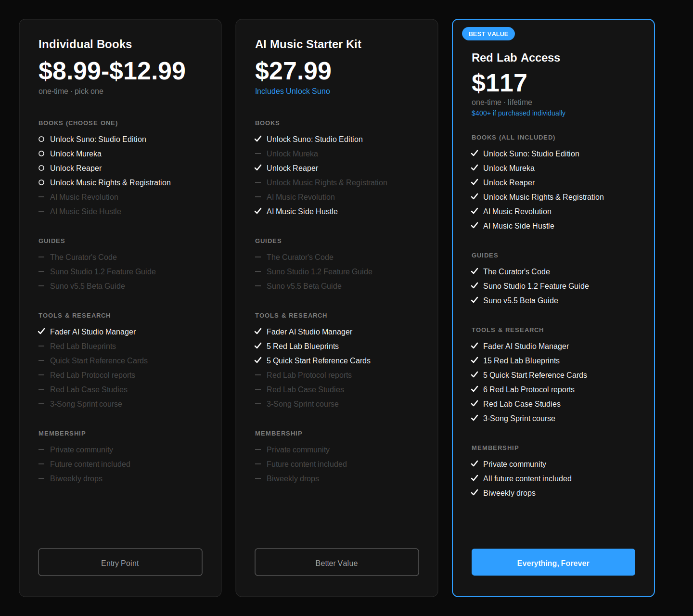Viewport: 693px width, 616px height.
Task: Click disabled 'AI Music Revolution' in Individual Books
Action: coord(84,197)
